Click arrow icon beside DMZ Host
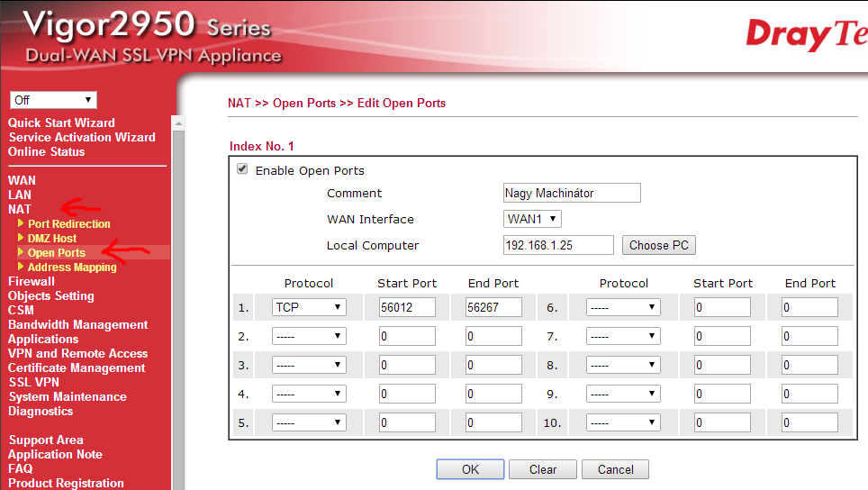The width and height of the screenshot is (868, 490). [x=21, y=238]
